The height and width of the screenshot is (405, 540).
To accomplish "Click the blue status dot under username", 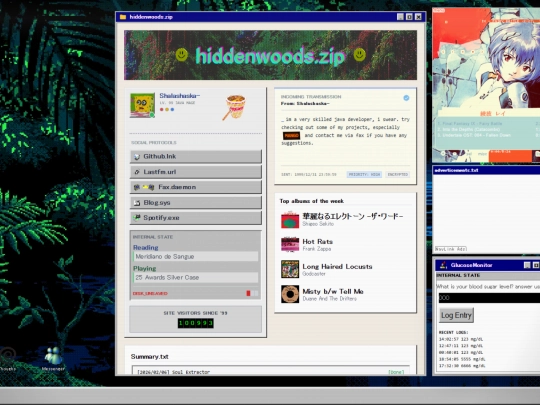I will (x=173, y=110).
